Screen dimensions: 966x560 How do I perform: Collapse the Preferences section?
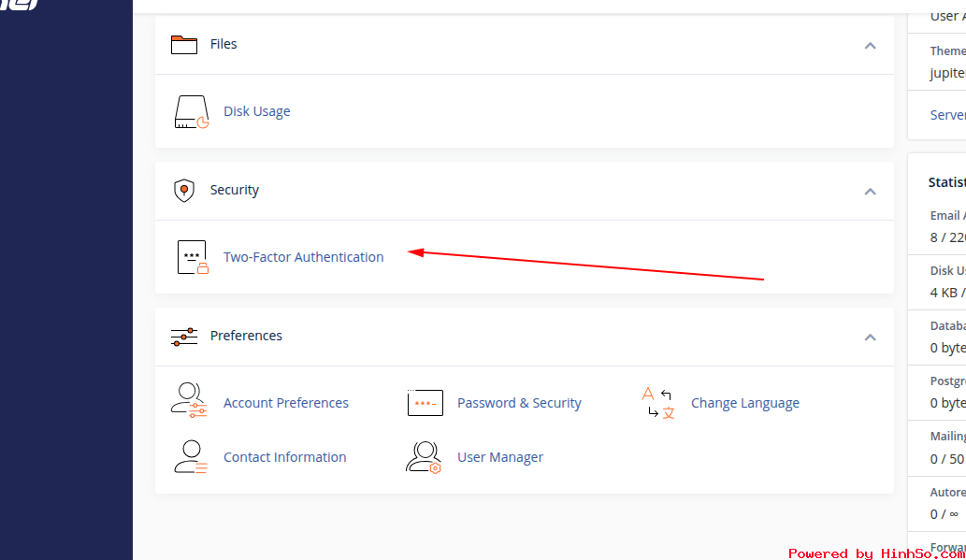point(870,337)
